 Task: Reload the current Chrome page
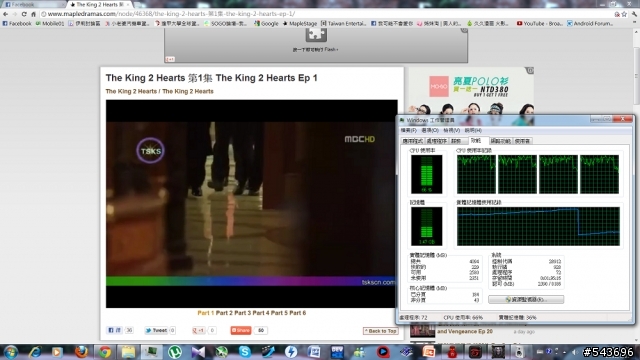click(24, 14)
